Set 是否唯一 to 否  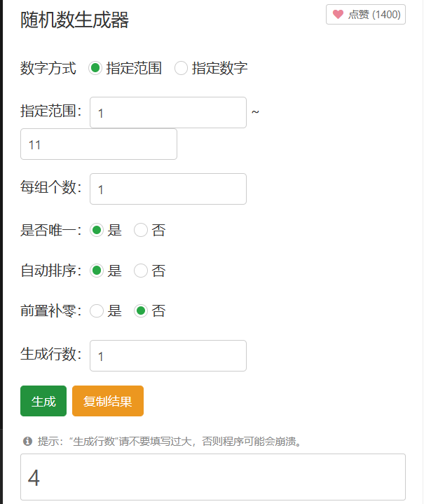[x=141, y=230]
